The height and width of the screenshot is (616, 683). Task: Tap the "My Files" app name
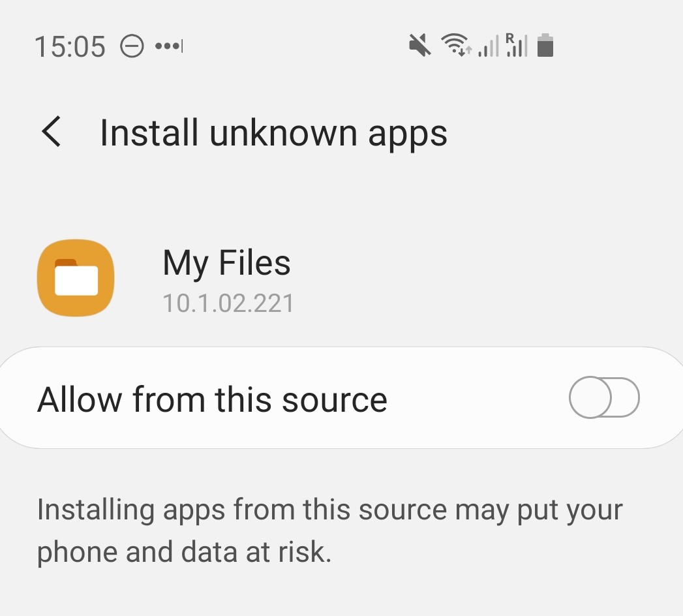[x=226, y=263]
